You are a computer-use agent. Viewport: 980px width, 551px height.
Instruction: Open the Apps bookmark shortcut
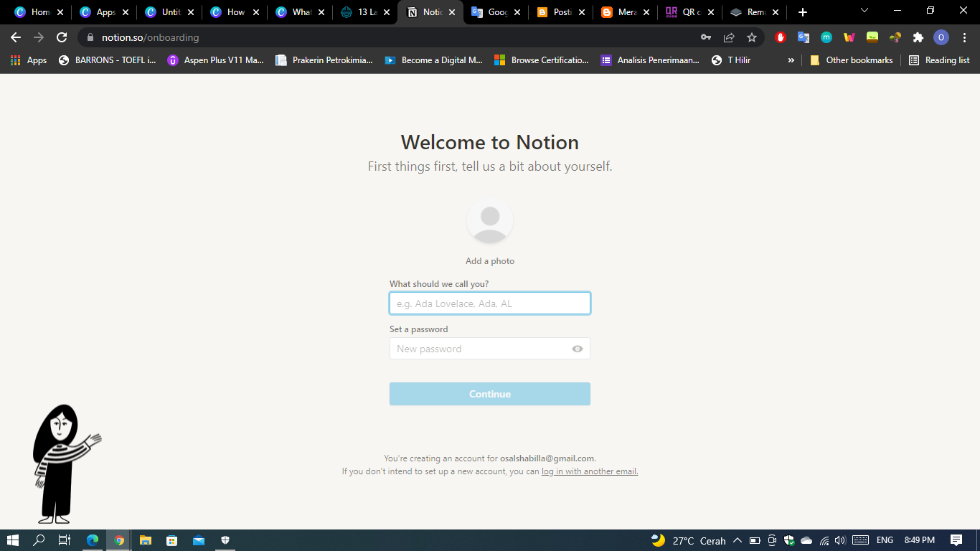[x=29, y=60]
